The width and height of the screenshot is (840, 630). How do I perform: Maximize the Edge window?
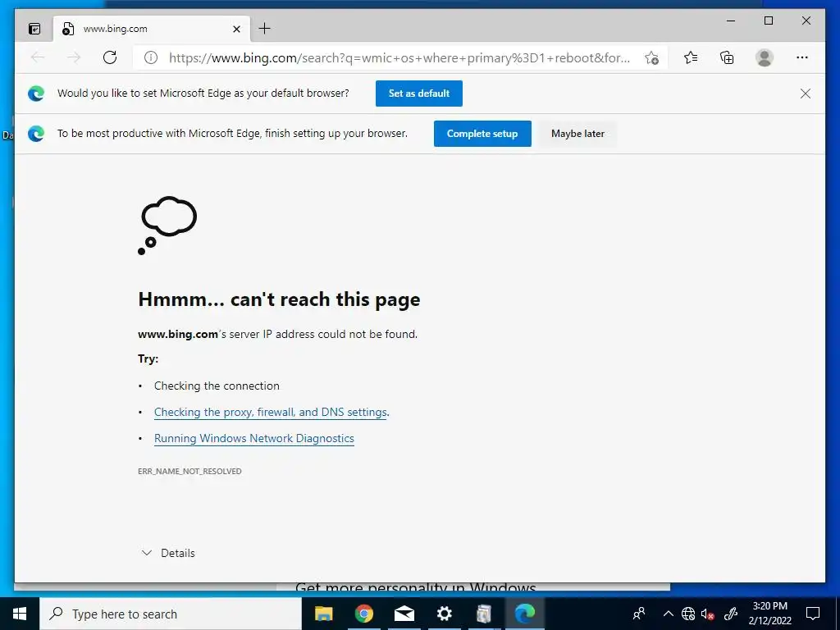click(768, 21)
